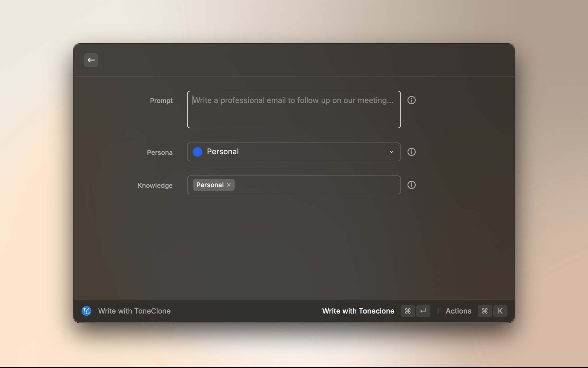Click the Knowledge field to add sources
The image size is (588, 368).
tap(309, 185)
